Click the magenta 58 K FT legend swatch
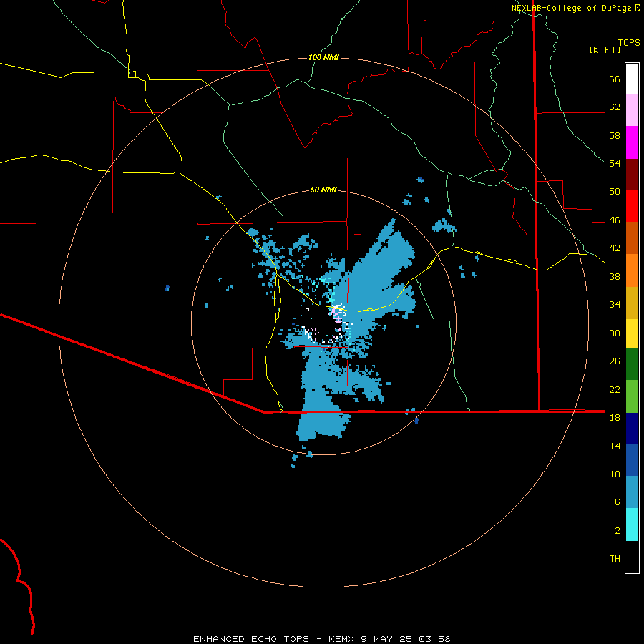Screen dimensions: 644x644 [x=632, y=142]
